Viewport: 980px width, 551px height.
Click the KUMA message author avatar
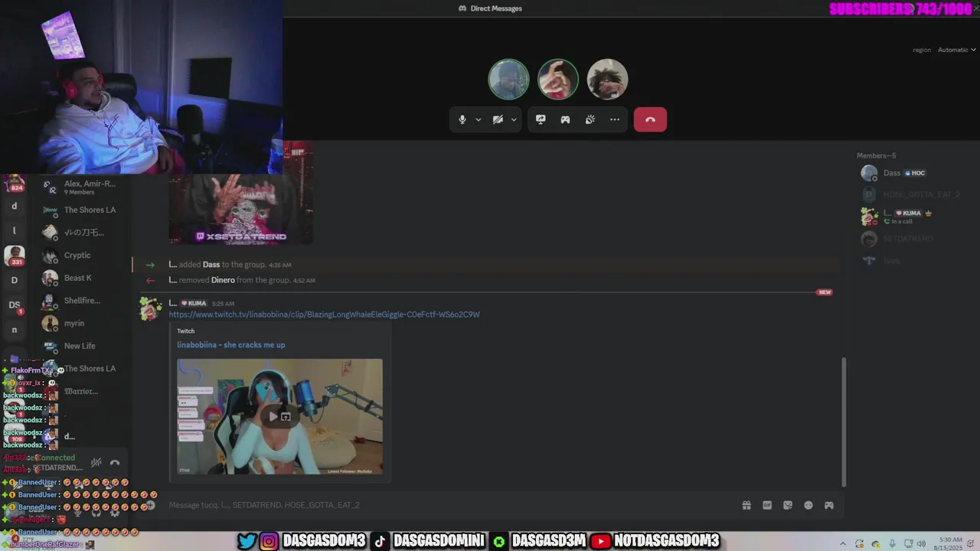[x=150, y=308]
